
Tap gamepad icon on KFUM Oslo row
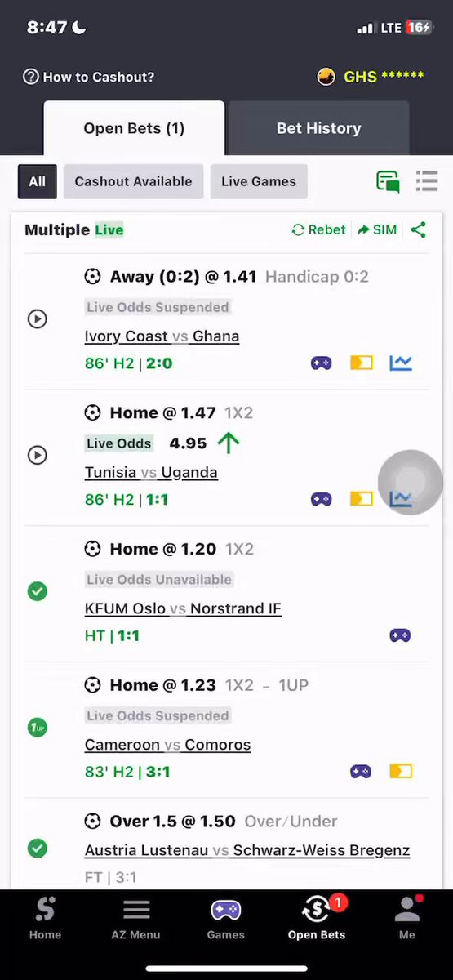tap(400, 635)
